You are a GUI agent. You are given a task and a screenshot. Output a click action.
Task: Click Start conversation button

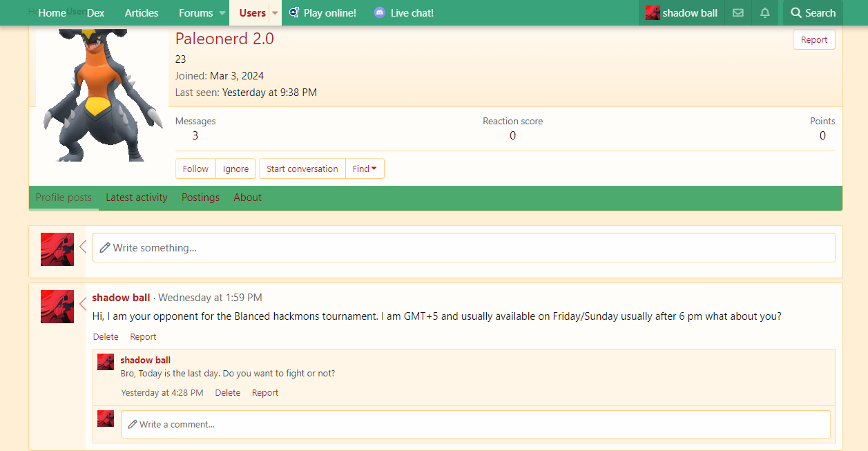click(302, 169)
